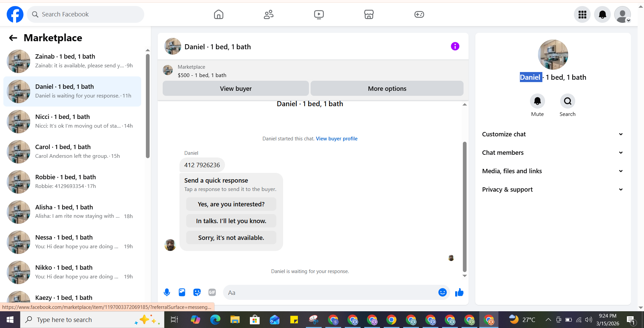Open the Home feed icon
Viewport: 644px width, 328px height.
click(219, 14)
